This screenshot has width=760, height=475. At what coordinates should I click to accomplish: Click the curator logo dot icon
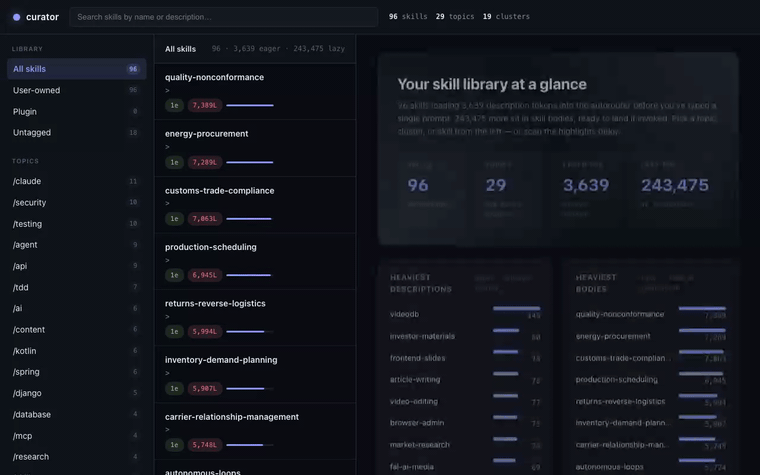point(16,17)
